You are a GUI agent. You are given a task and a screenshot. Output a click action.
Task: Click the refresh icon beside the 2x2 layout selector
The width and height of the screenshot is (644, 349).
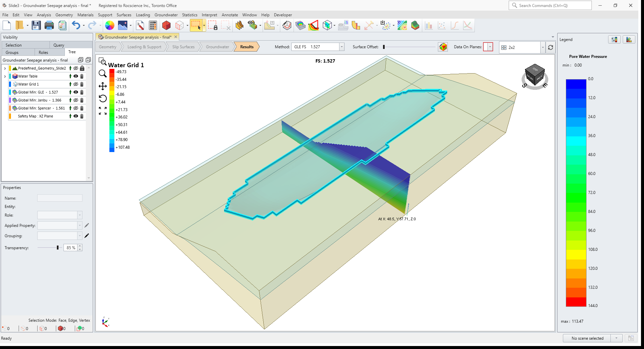551,47
